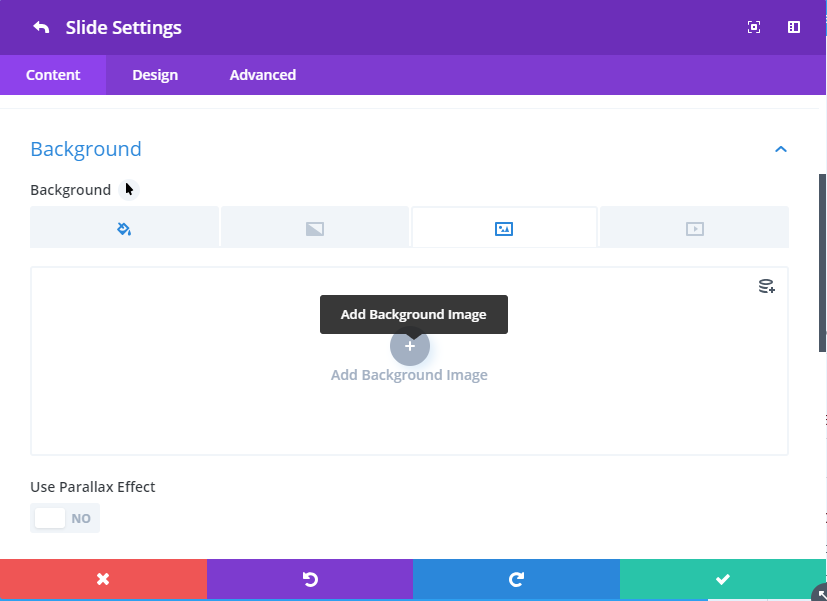Select background gradient tab
The image size is (827, 601).
[x=315, y=227]
